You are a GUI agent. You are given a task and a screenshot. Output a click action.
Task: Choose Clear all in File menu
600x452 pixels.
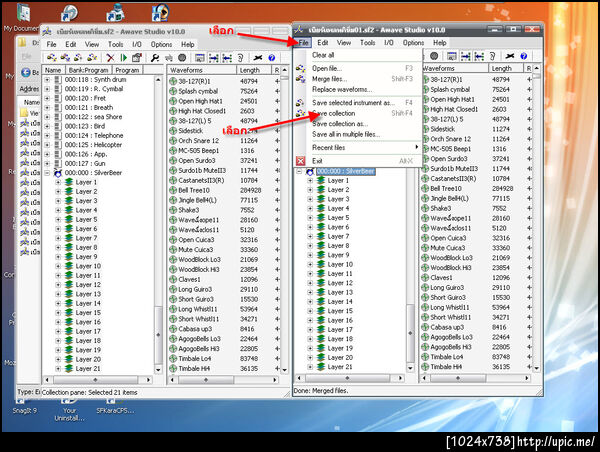click(323, 55)
